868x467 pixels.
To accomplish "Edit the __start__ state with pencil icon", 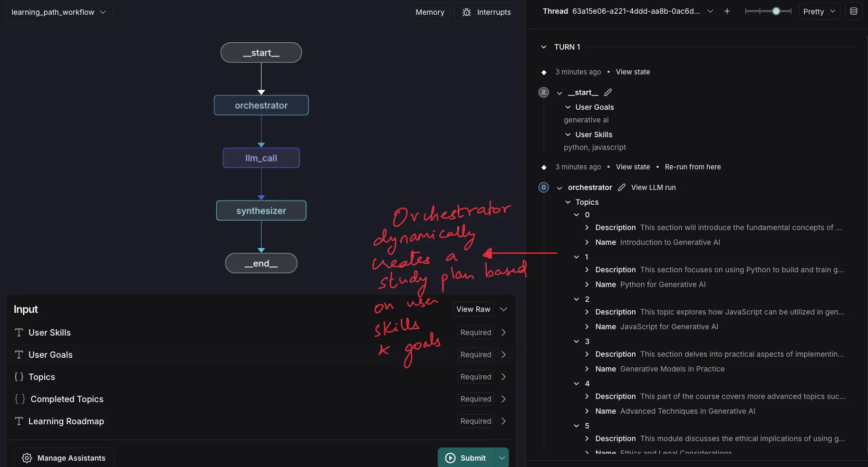I will click(x=608, y=92).
